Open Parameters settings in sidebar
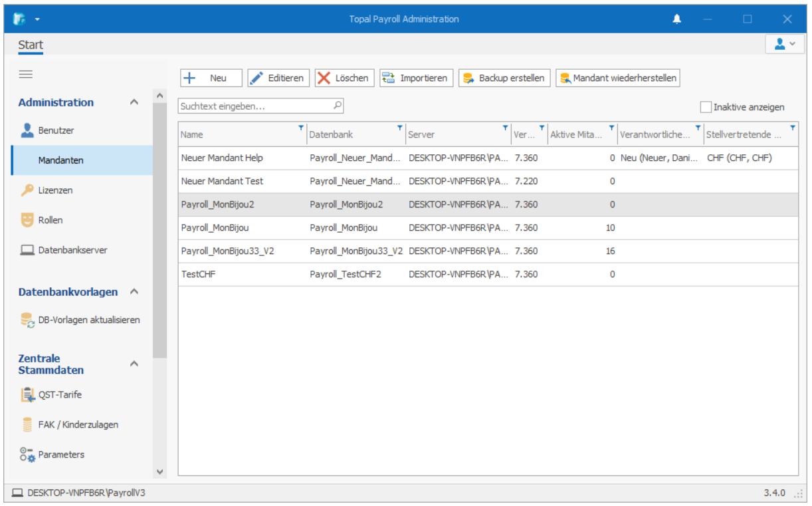 [61, 455]
